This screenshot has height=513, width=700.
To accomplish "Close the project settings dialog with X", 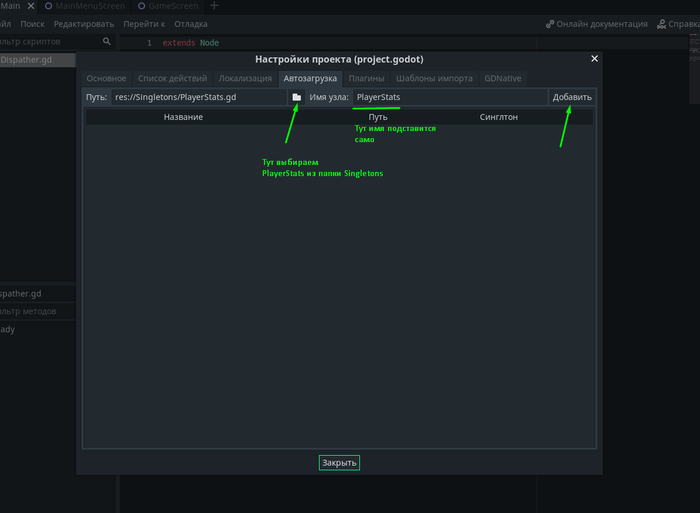I will (x=594, y=59).
